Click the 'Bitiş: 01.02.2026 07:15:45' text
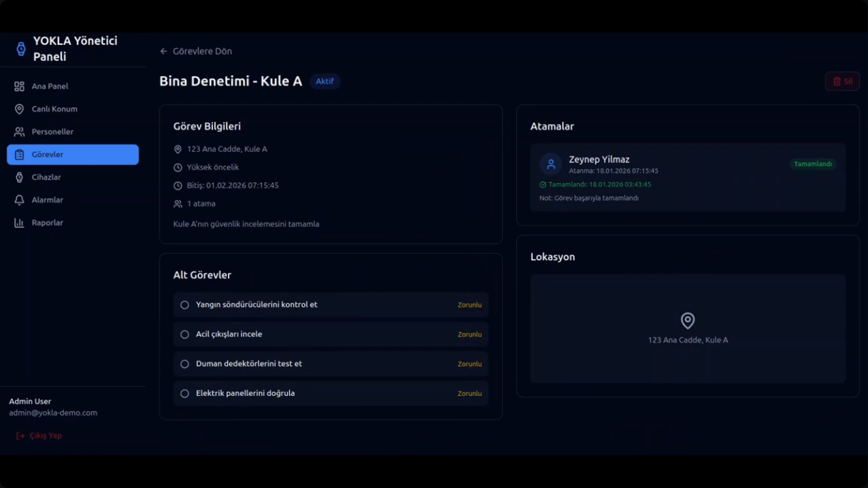The height and width of the screenshot is (488, 868). pos(232,186)
